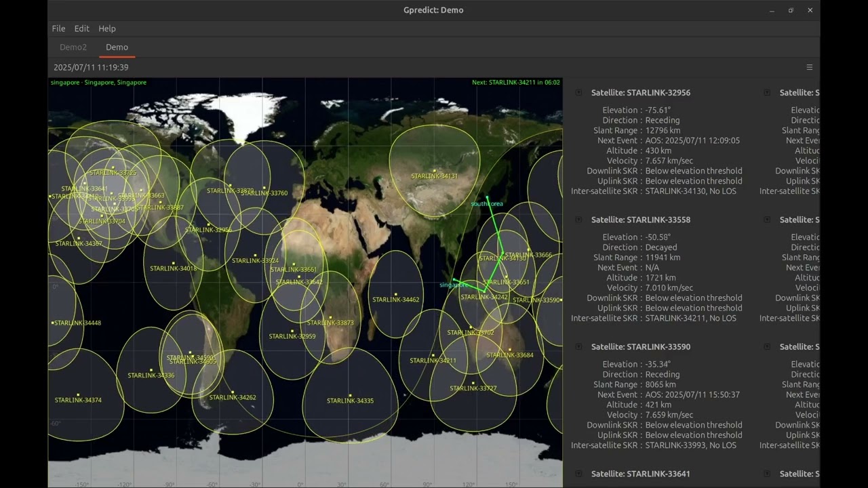Click the Next: STARLINK-34211 countdown text
This screenshot has width=868, height=488.
[x=516, y=83]
